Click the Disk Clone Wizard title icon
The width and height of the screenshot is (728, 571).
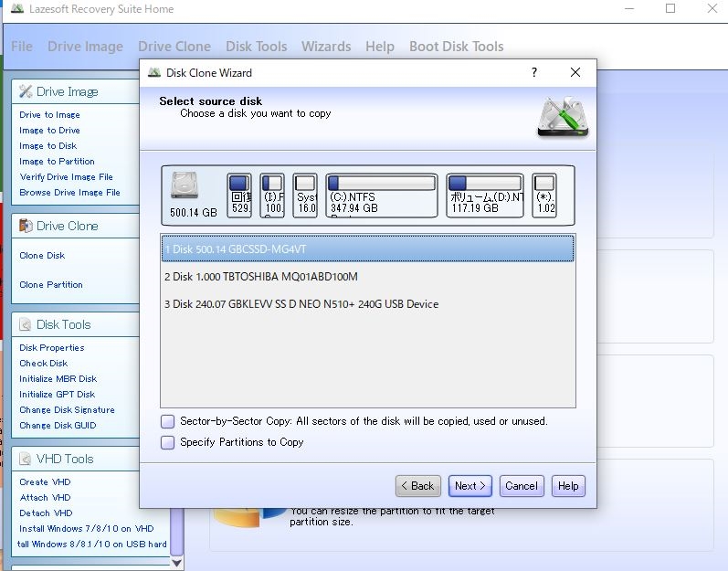[154, 72]
